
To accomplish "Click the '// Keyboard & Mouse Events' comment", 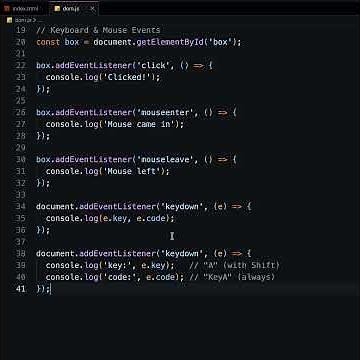I will coord(98,30).
